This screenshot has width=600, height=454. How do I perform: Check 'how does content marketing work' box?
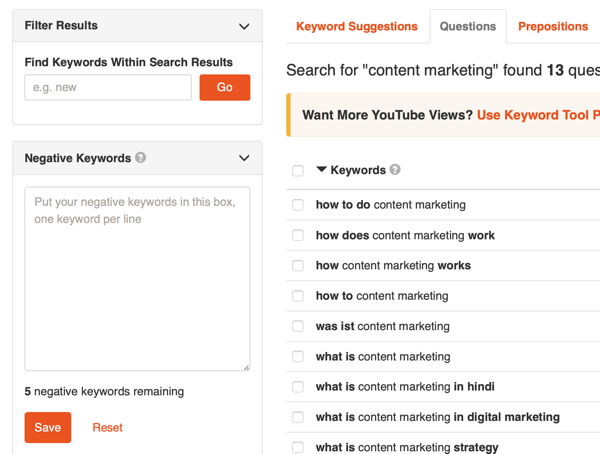click(x=298, y=235)
